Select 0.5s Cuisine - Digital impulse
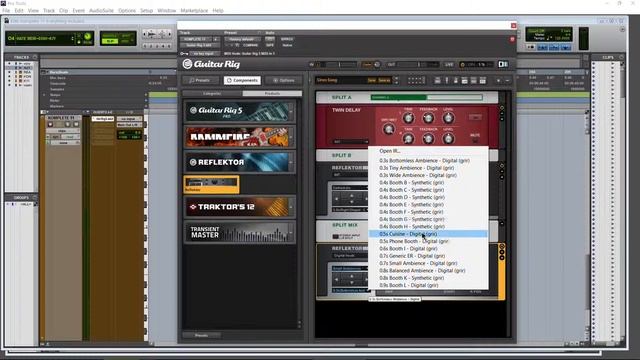640x360 pixels. 428,234
